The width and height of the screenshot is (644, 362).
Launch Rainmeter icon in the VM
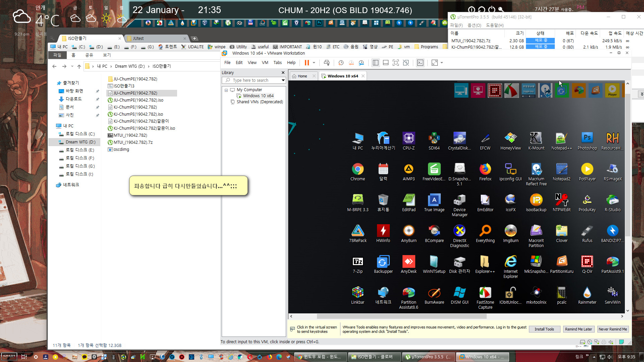click(587, 295)
